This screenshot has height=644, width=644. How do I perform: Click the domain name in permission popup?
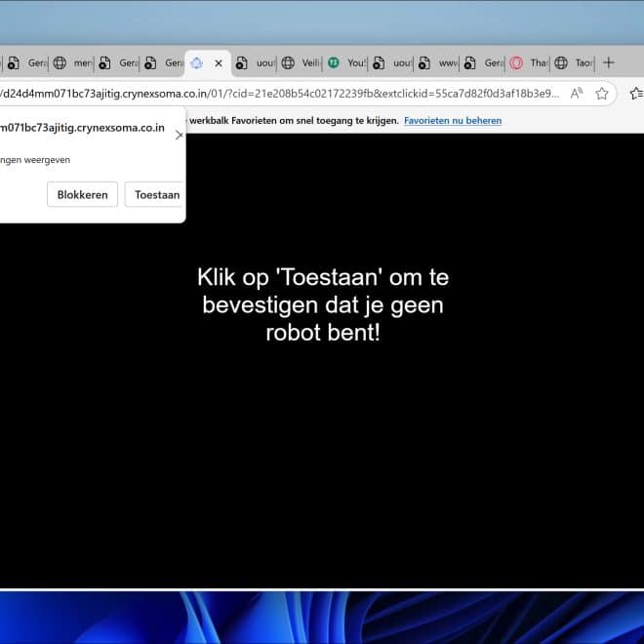82,128
